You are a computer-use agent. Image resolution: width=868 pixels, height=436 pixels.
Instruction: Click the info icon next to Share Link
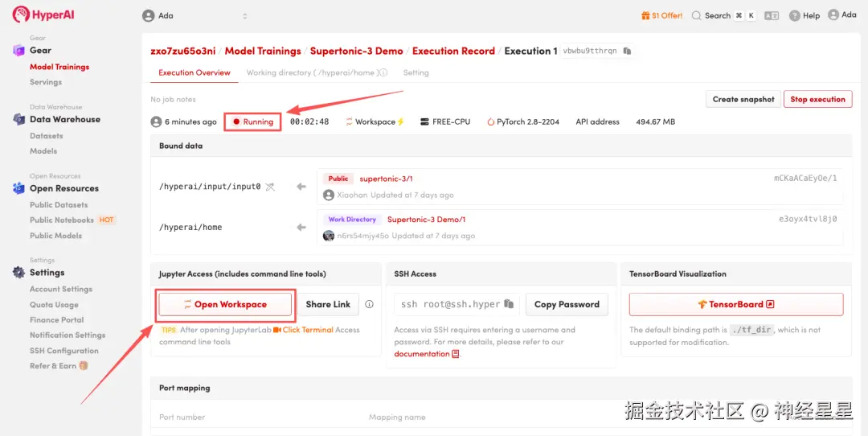point(369,304)
